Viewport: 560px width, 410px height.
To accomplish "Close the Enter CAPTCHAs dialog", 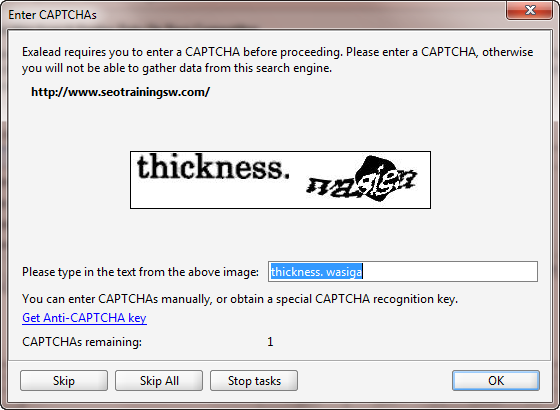I will point(530,10).
